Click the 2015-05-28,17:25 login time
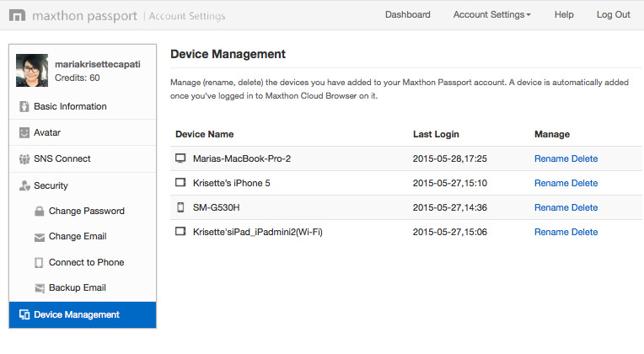 point(450,159)
